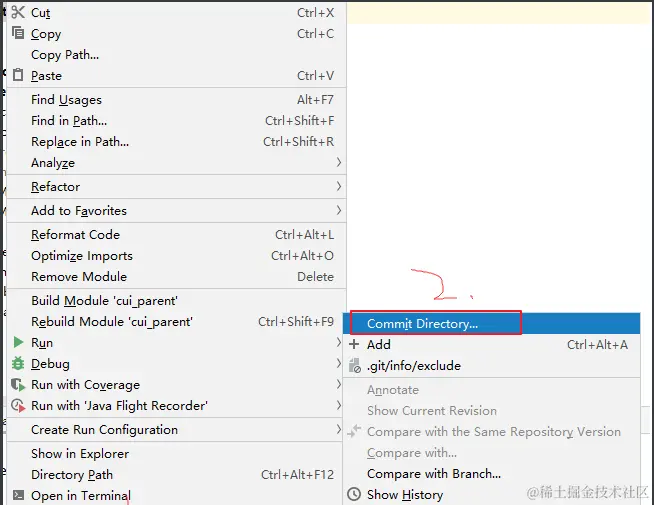Click the Compare with Same Repository Version icon
Screen dimensions: 654x505
pyautogui.click(x=354, y=431)
